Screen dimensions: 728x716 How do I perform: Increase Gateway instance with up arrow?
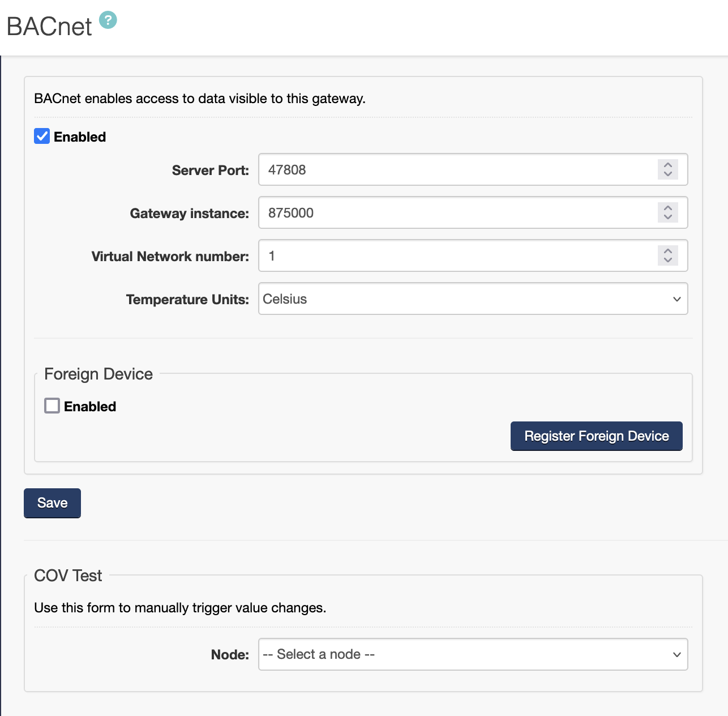coord(668,208)
